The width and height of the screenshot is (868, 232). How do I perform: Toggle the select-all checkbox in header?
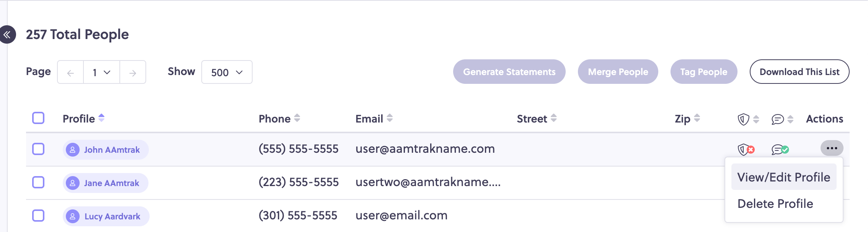click(38, 118)
